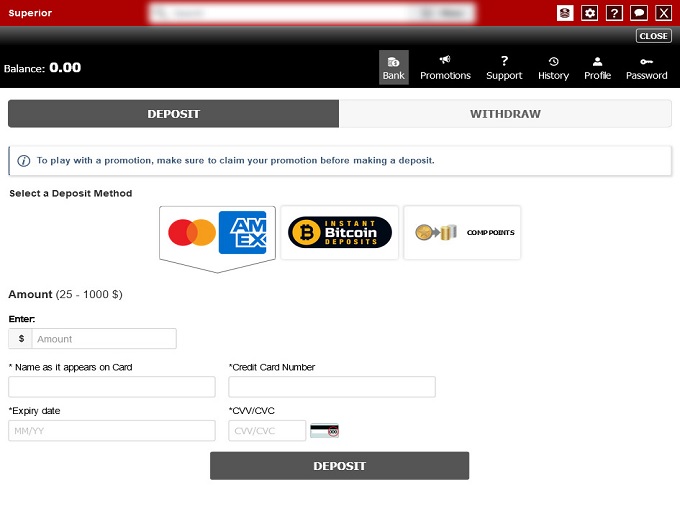View transaction History

553,68
